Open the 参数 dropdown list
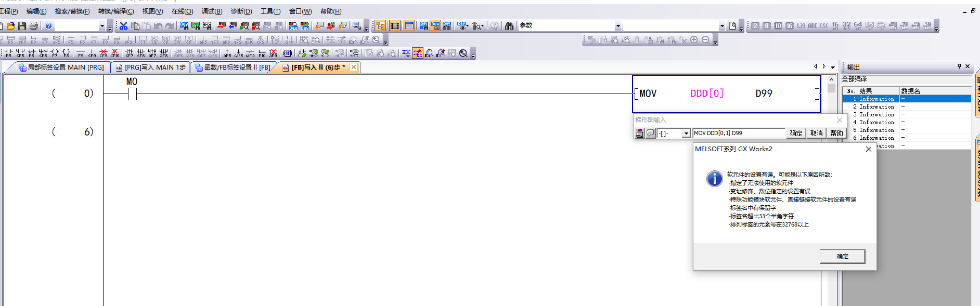 pyautogui.click(x=618, y=26)
